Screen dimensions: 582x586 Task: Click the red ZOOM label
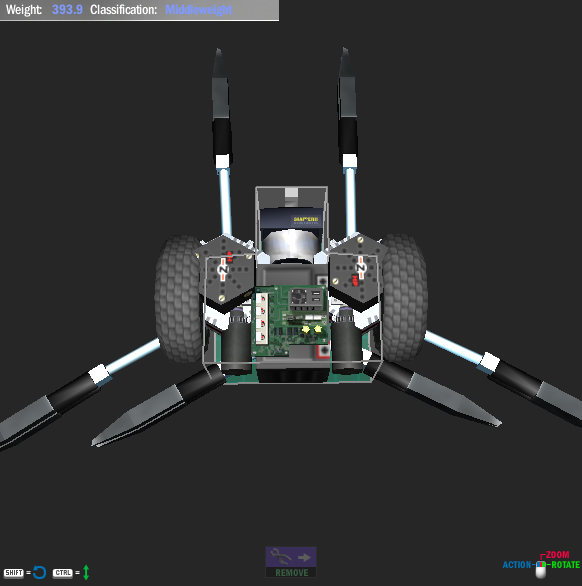pyautogui.click(x=557, y=555)
